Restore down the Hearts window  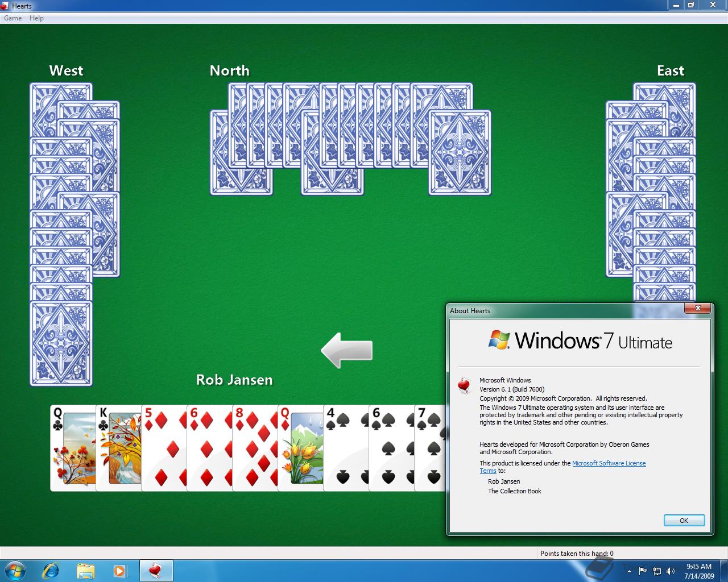click(x=690, y=5)
